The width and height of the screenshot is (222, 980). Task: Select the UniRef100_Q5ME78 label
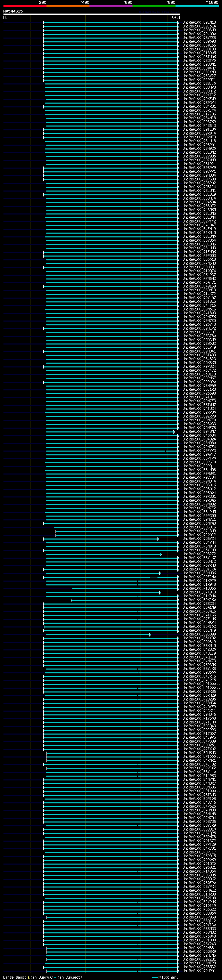199,428
